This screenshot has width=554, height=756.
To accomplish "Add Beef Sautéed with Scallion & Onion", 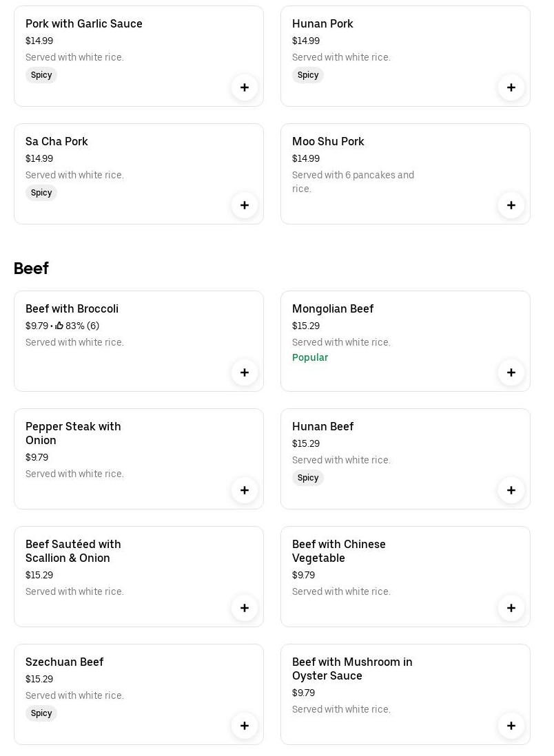I will coord(245,608).
